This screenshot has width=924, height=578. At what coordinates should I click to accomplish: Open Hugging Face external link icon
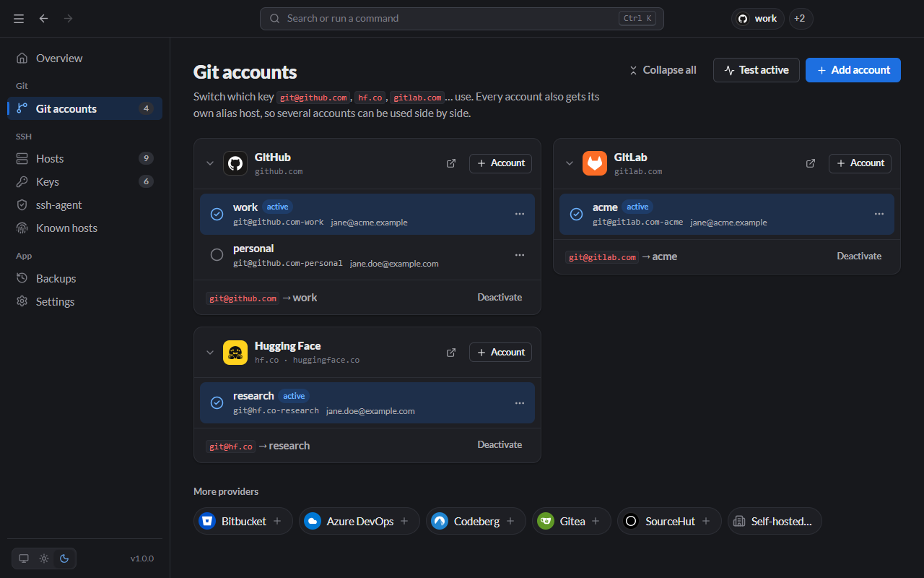451,353
